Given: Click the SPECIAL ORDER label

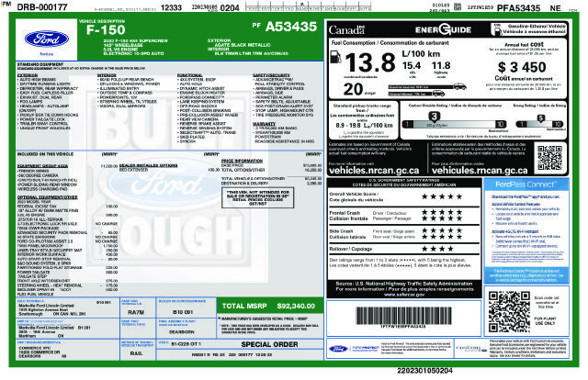Looking at the screenshot, I should coord(269,344).
